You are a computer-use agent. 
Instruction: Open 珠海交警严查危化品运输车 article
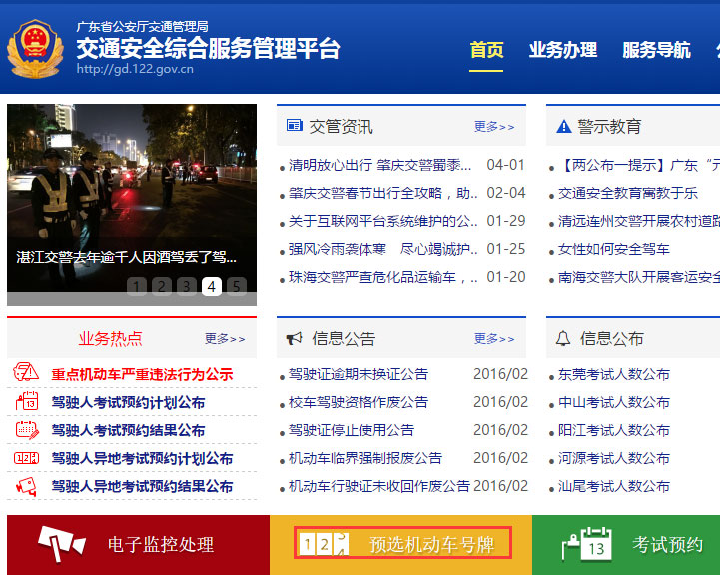click(382, 277)
